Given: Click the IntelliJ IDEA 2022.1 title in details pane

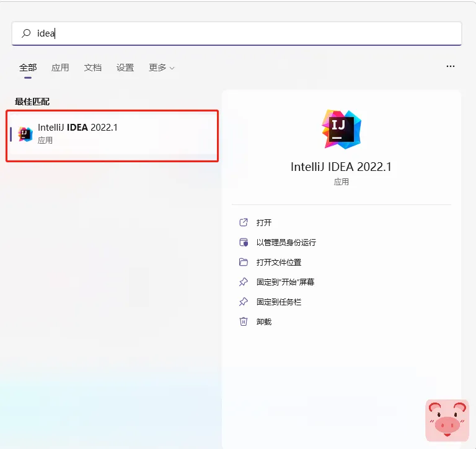Looking at the screenshot, I should pos(342,167).
